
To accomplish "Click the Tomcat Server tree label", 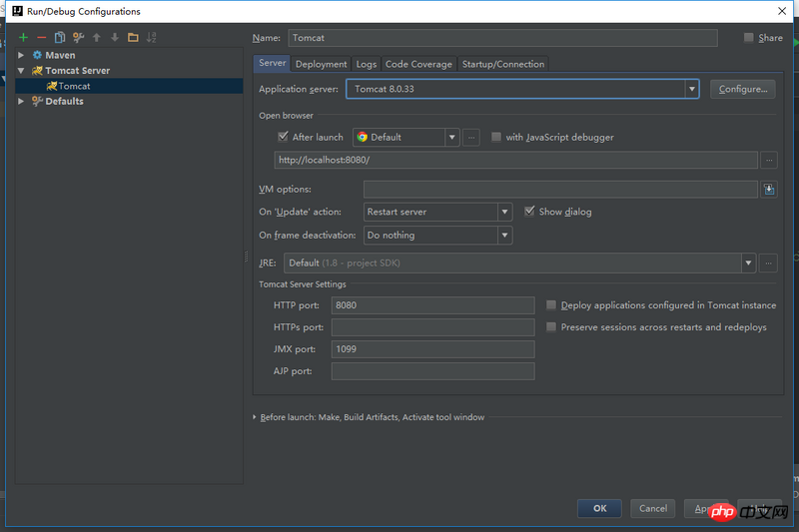I will tap(78, 70).
